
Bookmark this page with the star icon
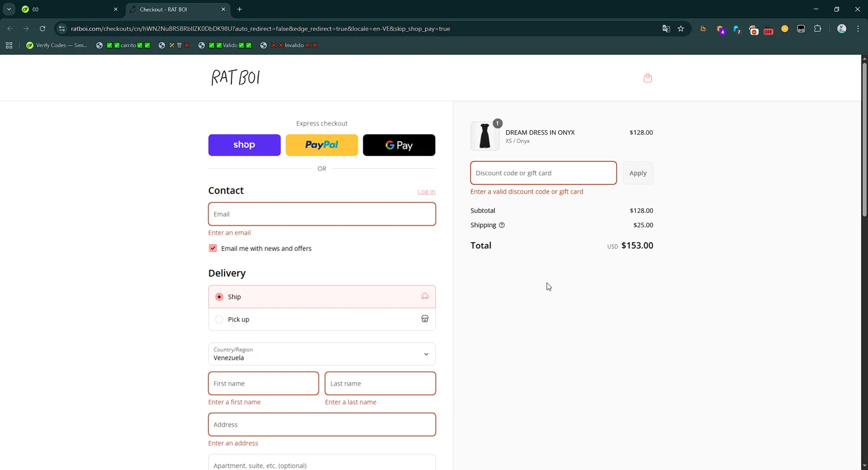[681, 28]
